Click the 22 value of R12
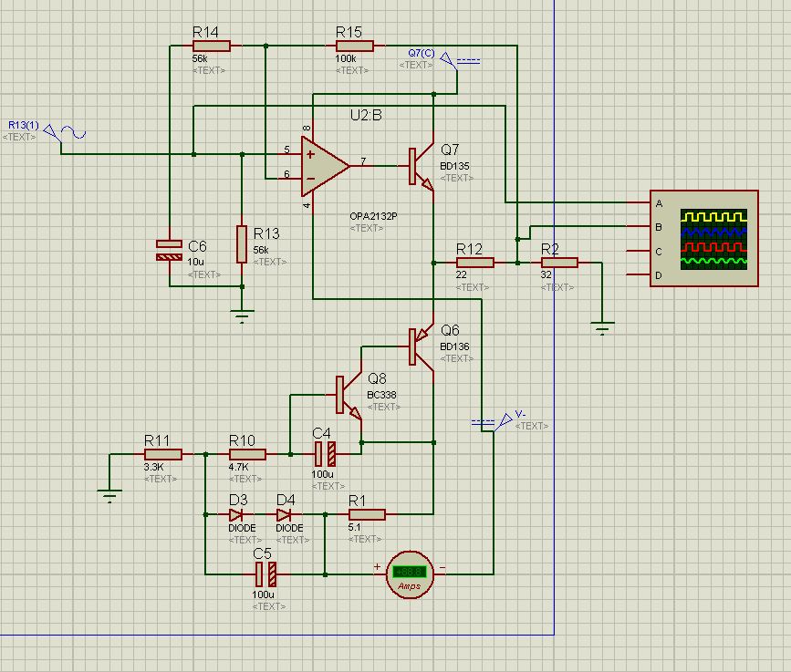 pyautogui.click(x=461, y=274)
